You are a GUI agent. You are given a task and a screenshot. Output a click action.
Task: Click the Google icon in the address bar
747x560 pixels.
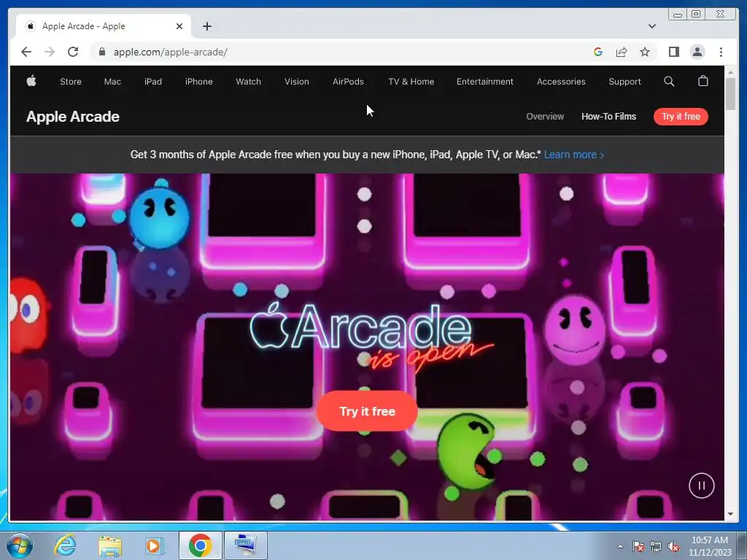click(x=598, y=52)
